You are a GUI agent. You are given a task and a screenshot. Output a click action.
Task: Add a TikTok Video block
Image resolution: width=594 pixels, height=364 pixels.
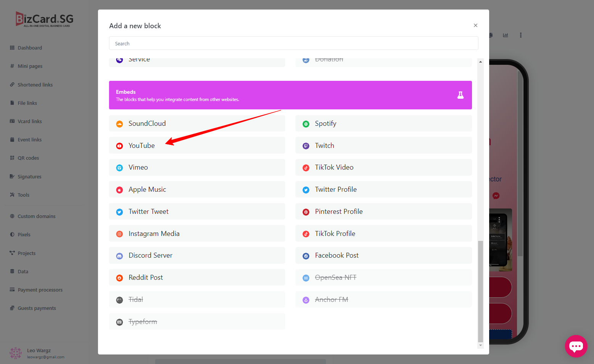(384, 167)
